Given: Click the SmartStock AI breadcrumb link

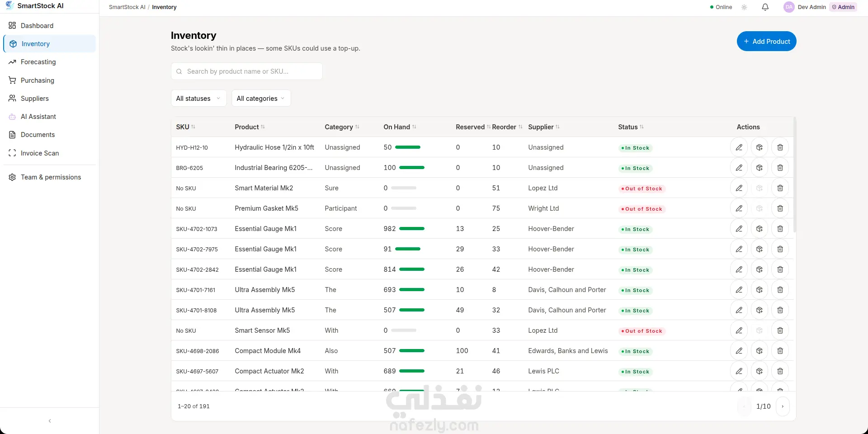Looking at the screenshot, I should click(127, 7).
